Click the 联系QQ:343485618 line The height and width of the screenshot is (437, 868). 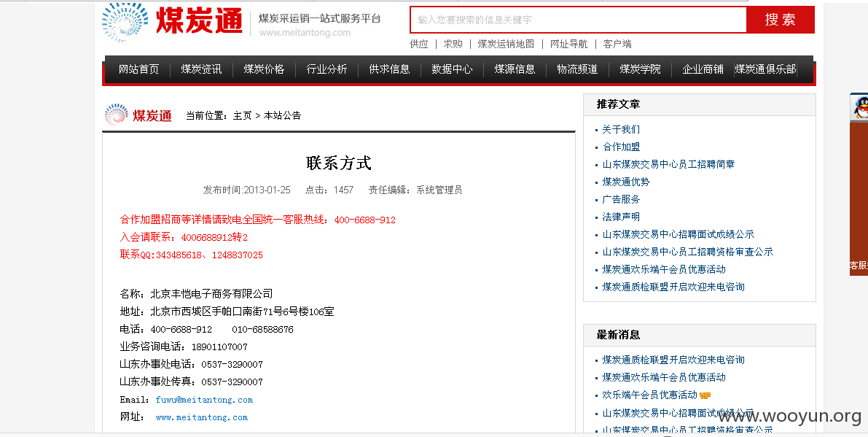click(x=191, y=255)
